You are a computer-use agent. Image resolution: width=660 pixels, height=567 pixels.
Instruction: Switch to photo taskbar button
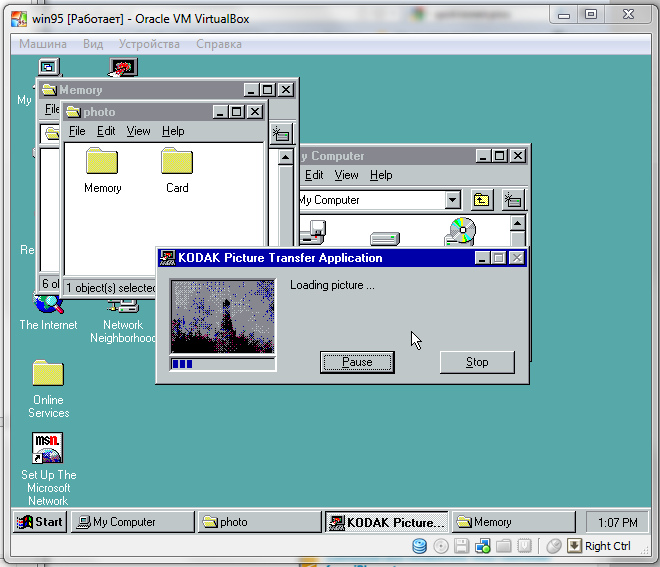tap(260, 522)
